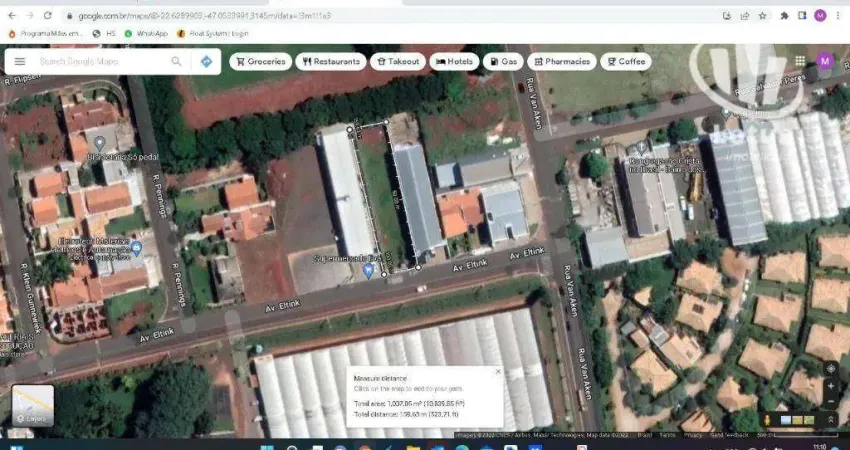Open the Google apps grid

click(800, 61)
